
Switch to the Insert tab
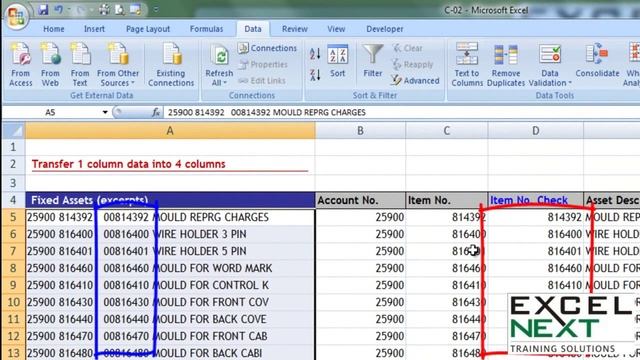click(94, 29)
